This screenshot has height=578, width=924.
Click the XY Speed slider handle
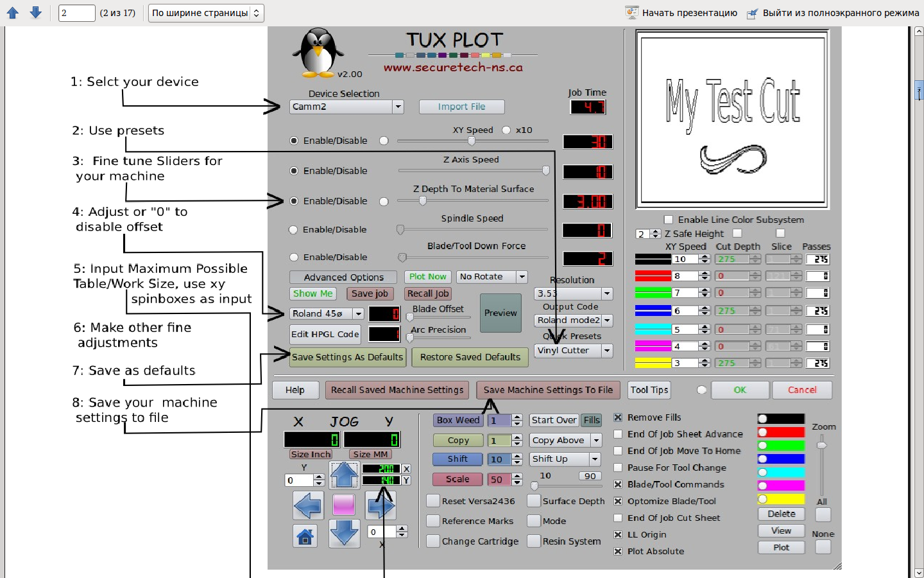tap(472, 141)
